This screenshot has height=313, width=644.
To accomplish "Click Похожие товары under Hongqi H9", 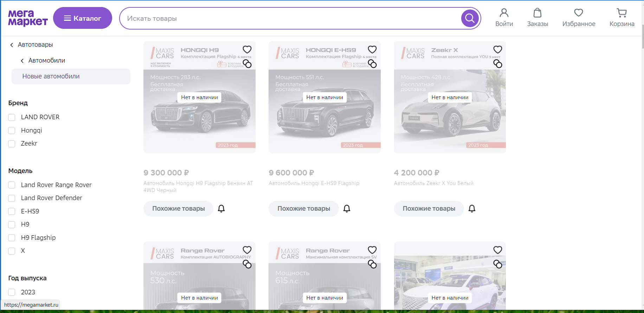I will pyautogui.click(x=178, y=209).
